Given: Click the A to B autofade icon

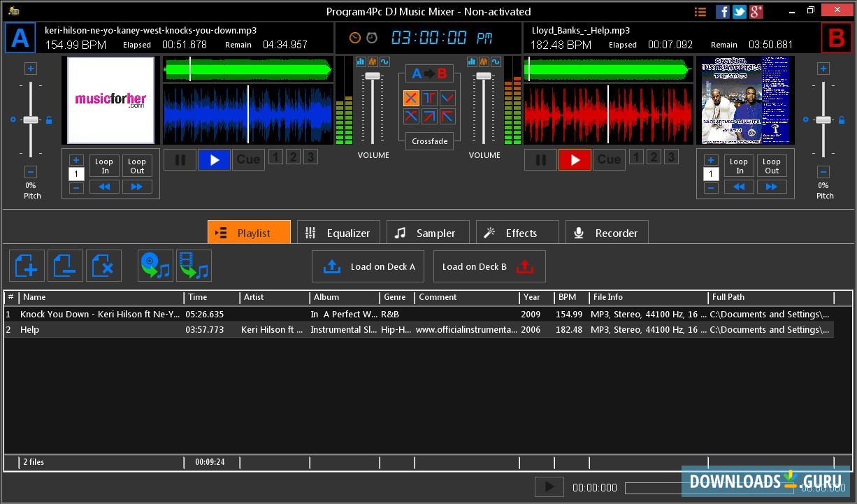Looking at the screenshot, I should tap(430, 73).
